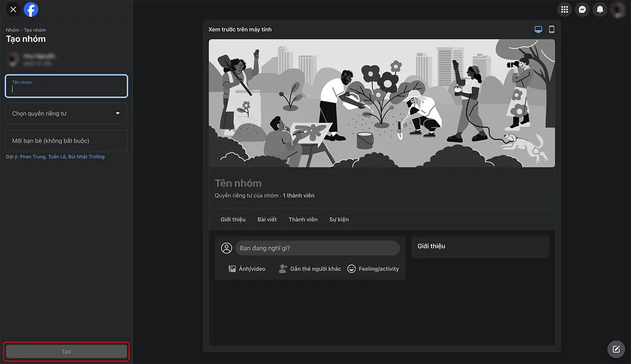
Task: Open the Giới thiệu tab
Action: pos(233,219)
